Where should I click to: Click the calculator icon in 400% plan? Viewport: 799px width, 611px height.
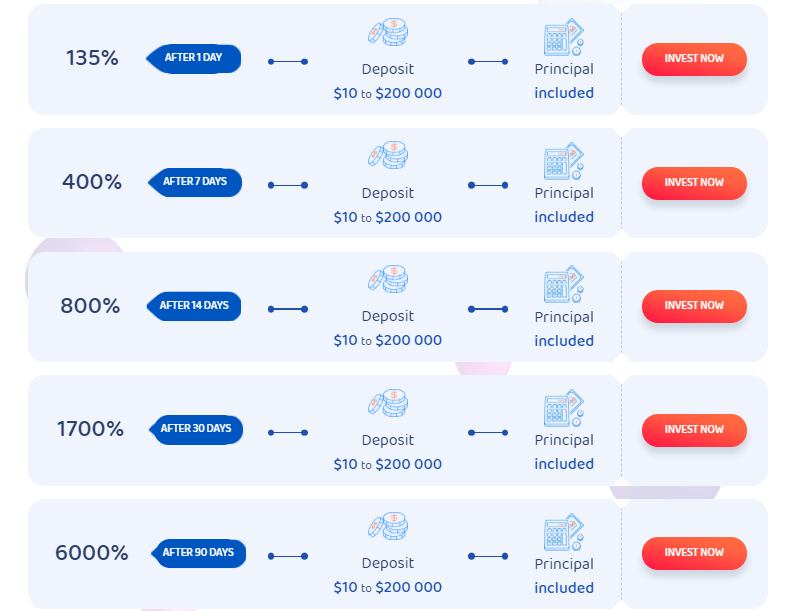pos(564,161)
